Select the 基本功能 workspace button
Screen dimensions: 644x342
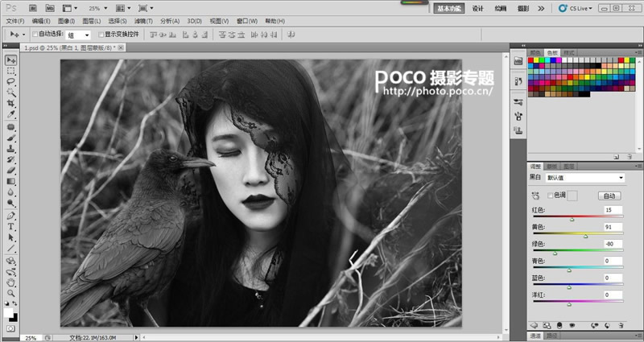(449, 9)
